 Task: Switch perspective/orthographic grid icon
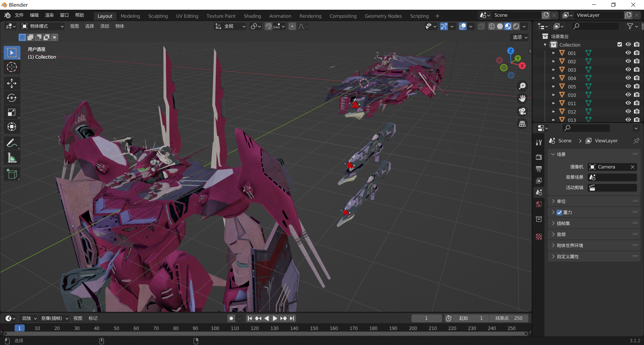522,124
